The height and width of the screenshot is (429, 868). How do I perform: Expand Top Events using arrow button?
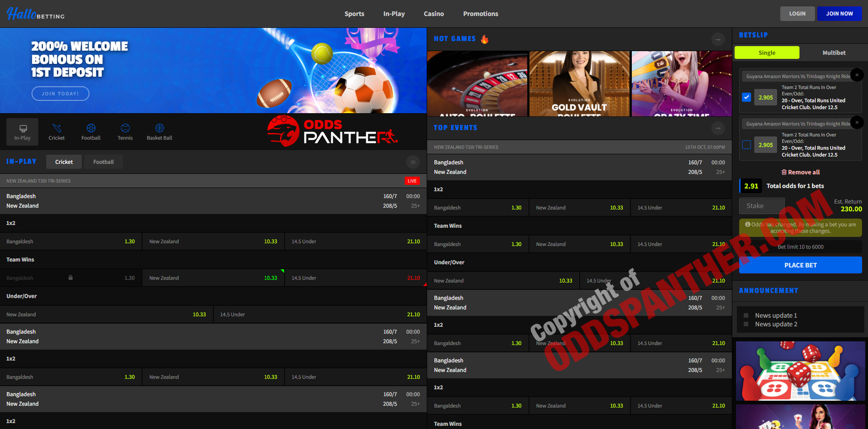[x=718, y=128]
